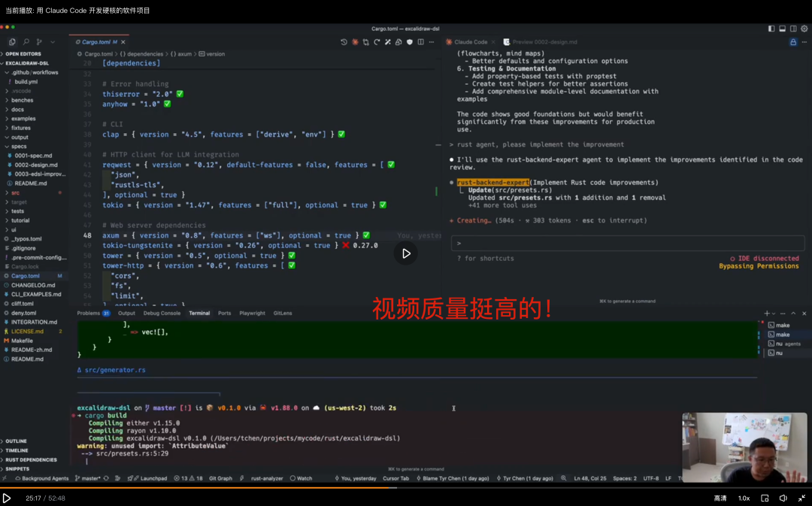This screenshot has height=506, width=812.
Task: Open the Source Control view
Action: click(39, 42)
